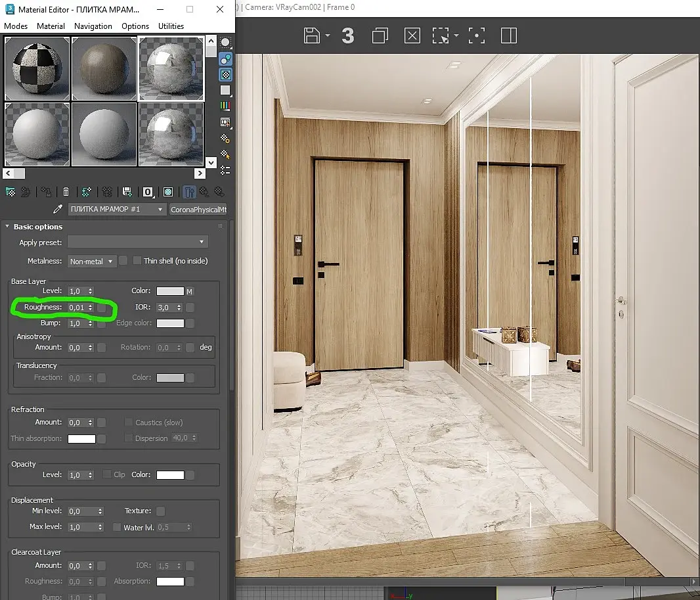Open the Navigation menu
This screenshot has width=700, height=600.
coord(93,26)
